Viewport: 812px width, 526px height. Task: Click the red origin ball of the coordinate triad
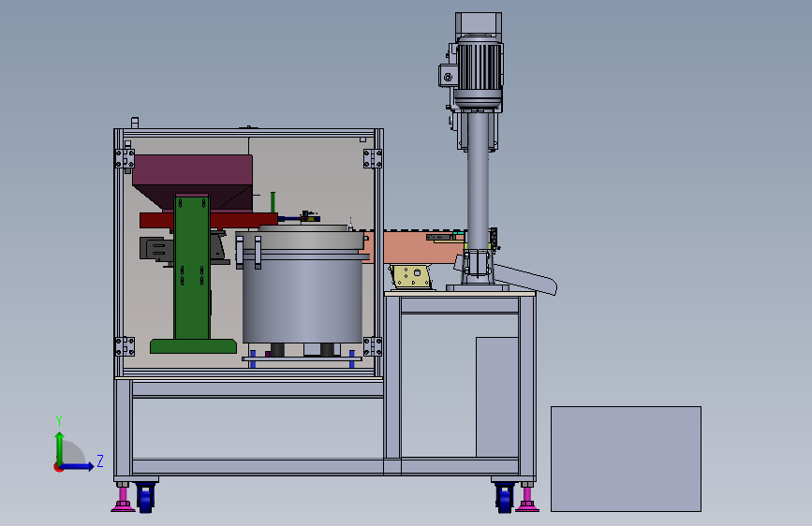pos(58,467)
